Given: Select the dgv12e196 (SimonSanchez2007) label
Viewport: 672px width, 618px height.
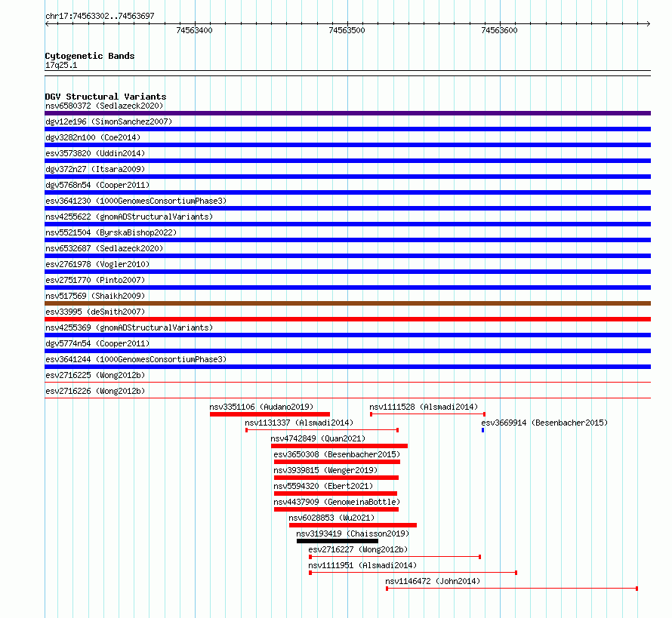Looking at the screenshot, I should click(109, 121).
